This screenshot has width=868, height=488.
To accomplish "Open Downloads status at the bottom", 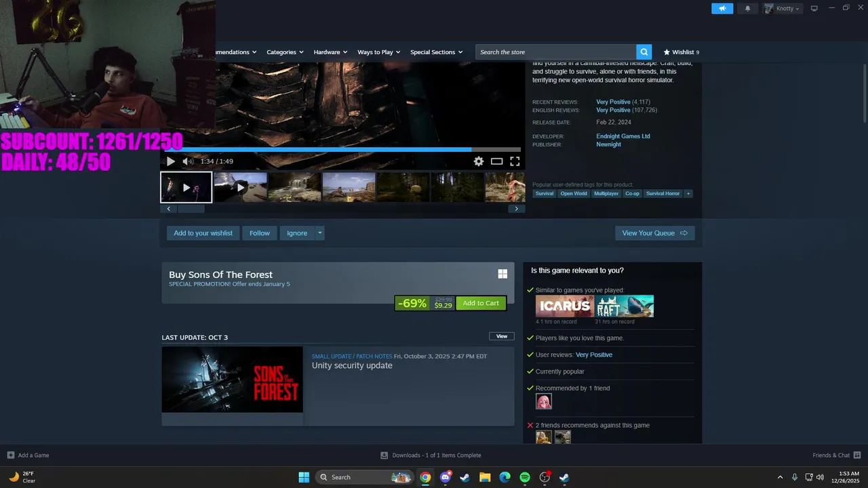I will 431,455.
